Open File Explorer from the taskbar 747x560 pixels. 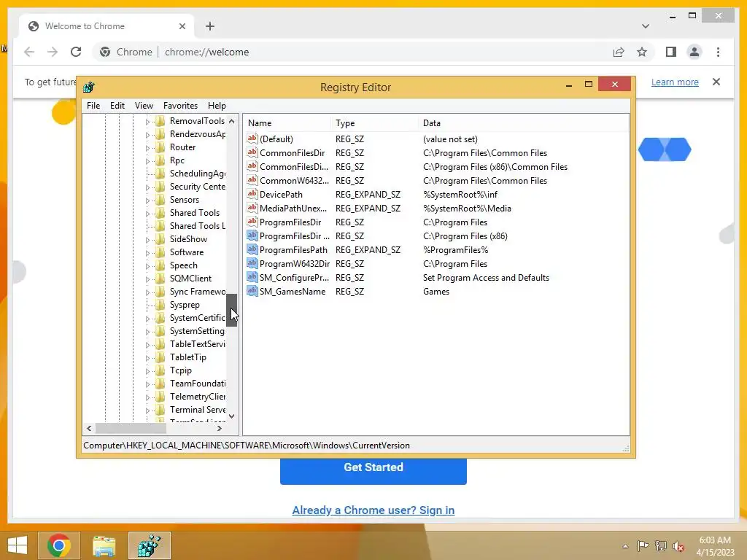coord(104,545)
